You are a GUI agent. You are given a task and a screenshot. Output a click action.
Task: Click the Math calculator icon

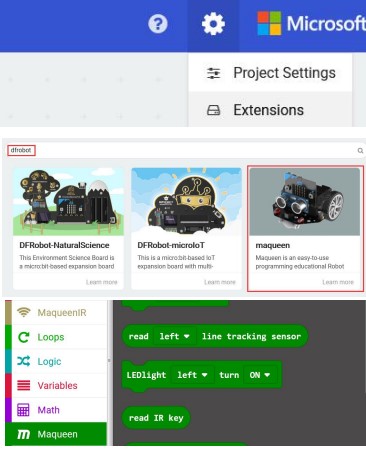(x=23, y=410)
